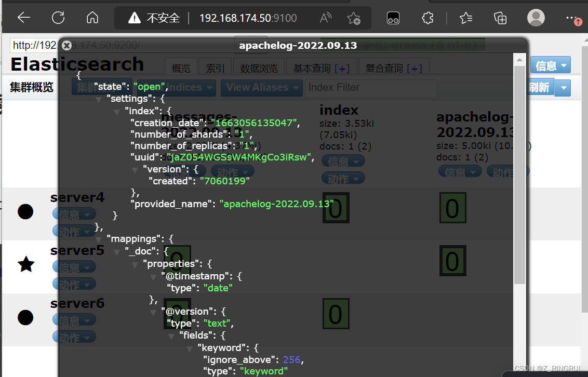Collapse the "mappings" JSON node
This screenshot has width=588, height=377.
click(99, 239)
